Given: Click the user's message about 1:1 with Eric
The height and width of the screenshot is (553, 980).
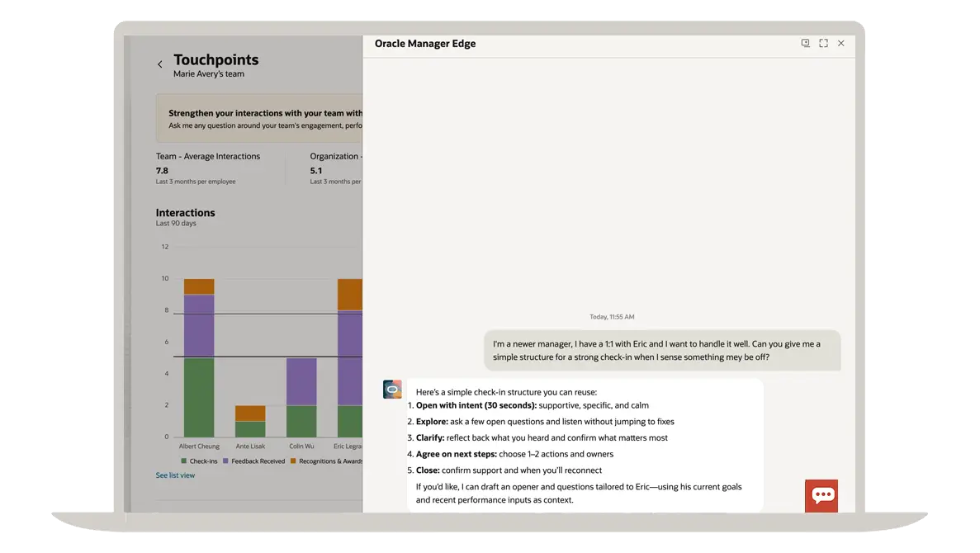Looking at the screenshot, I should (661, 351).
